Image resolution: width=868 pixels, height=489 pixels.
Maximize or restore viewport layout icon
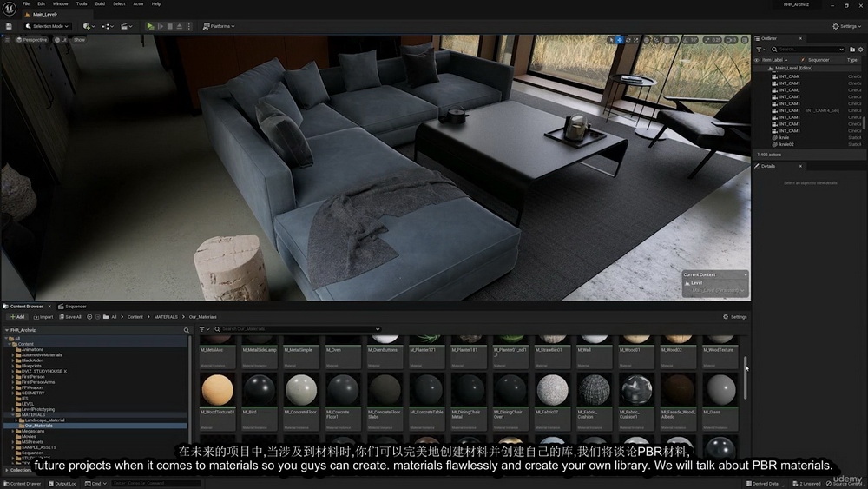[745, 40]
